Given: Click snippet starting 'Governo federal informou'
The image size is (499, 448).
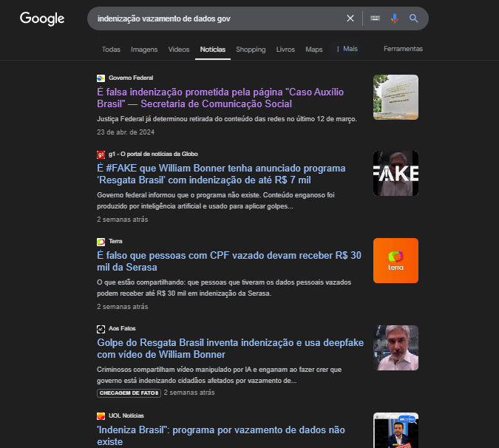Looking at the screenshot, I should tap(216, 200).
